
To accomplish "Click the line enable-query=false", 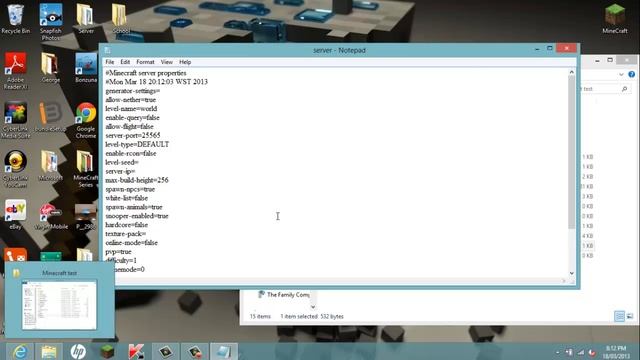I will click(132, 118).
